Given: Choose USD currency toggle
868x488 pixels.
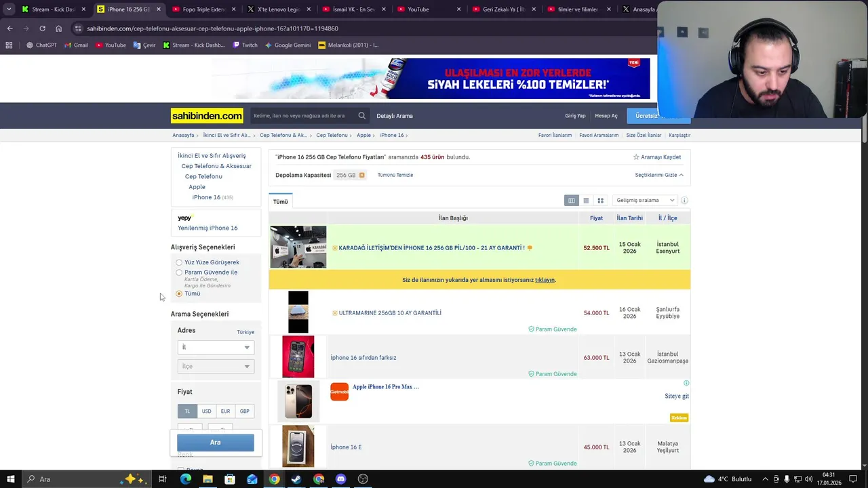Looking at the screenshot, I should [x=206, y=411].
